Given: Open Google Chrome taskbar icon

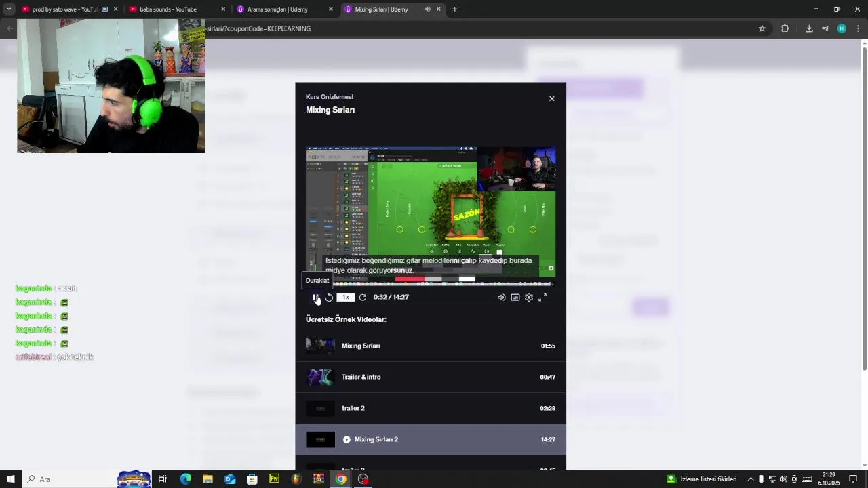Looking at the screenshot, I should (341, 479).
